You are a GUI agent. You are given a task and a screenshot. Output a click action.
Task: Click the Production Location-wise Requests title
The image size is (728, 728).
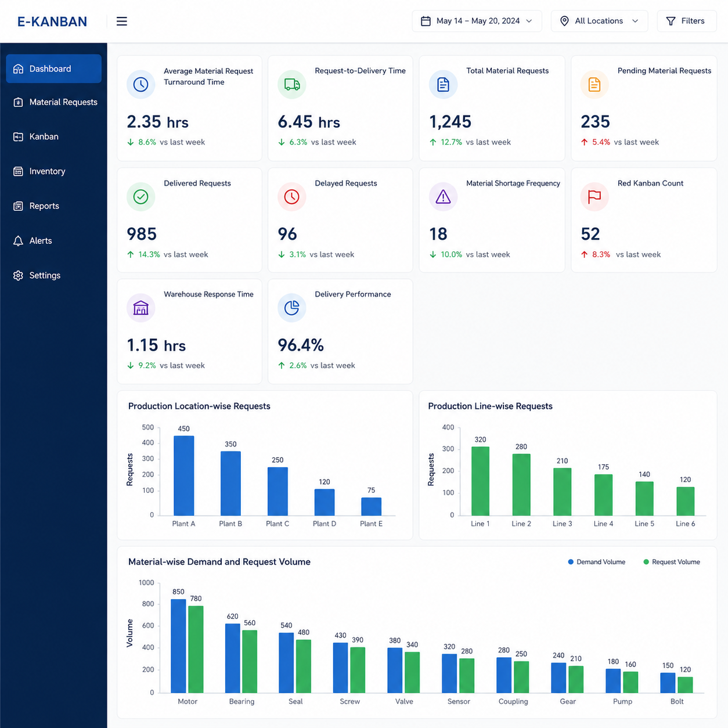coord(199,406)
